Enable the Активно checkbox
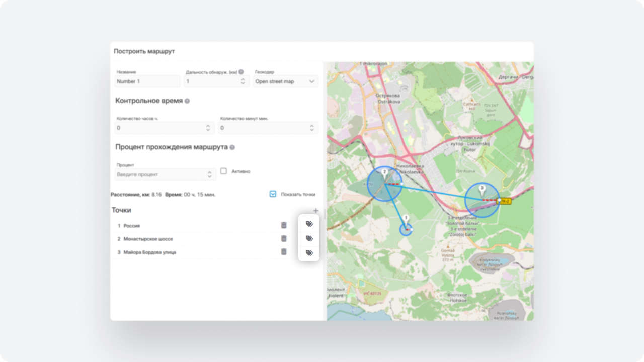This screenshot has width=644, height=362. click(224, 171)
